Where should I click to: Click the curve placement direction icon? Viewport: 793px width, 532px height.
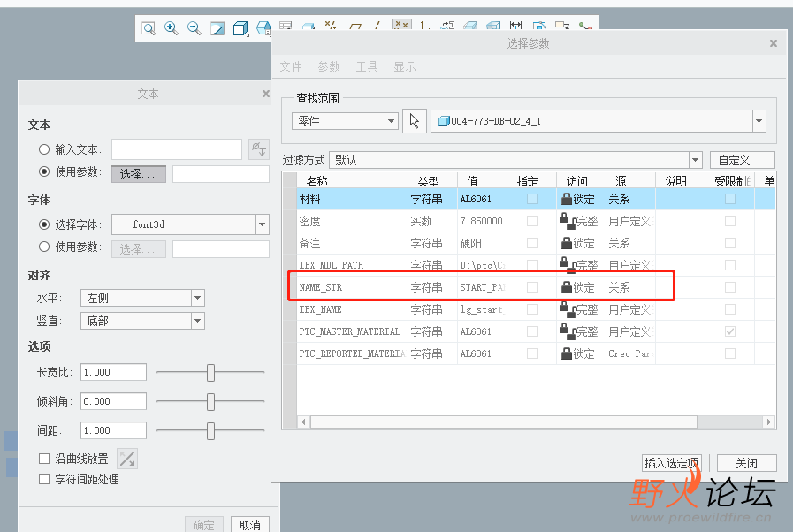[127, 459]
